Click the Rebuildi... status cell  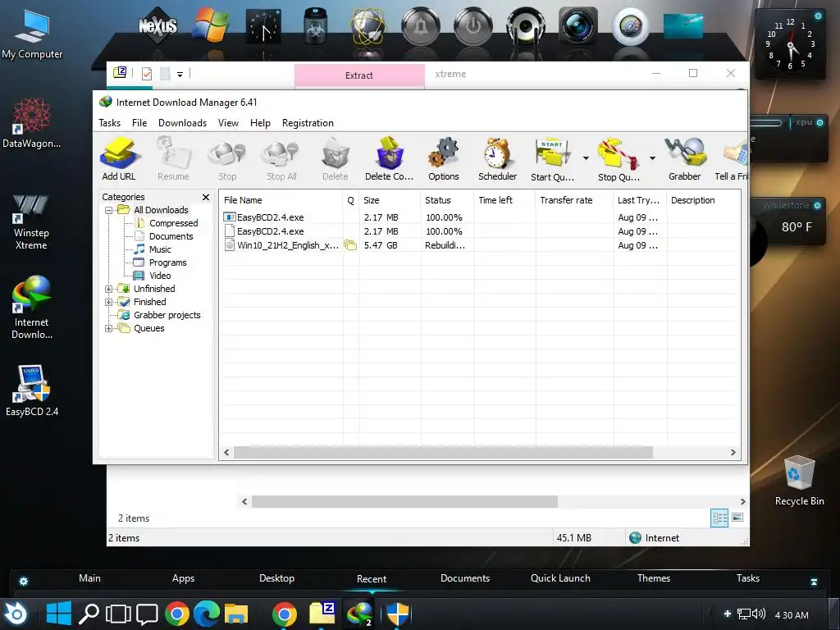(445, 245)
